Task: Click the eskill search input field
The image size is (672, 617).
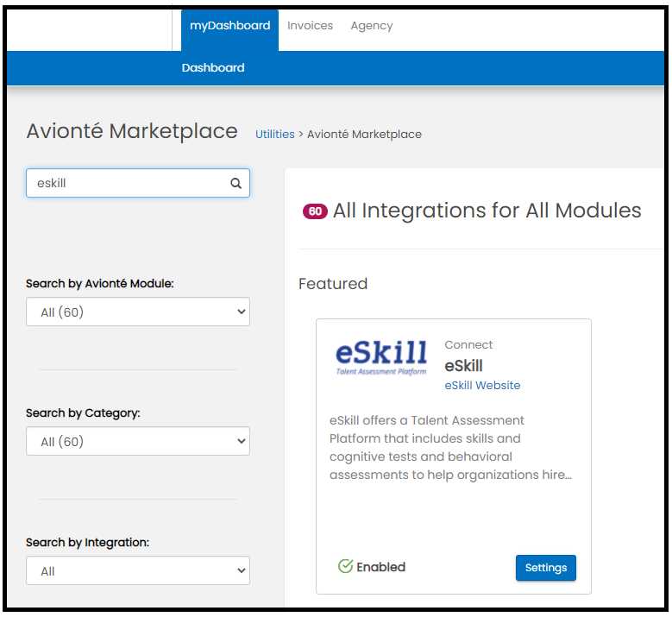Action: tap(137, 183)
